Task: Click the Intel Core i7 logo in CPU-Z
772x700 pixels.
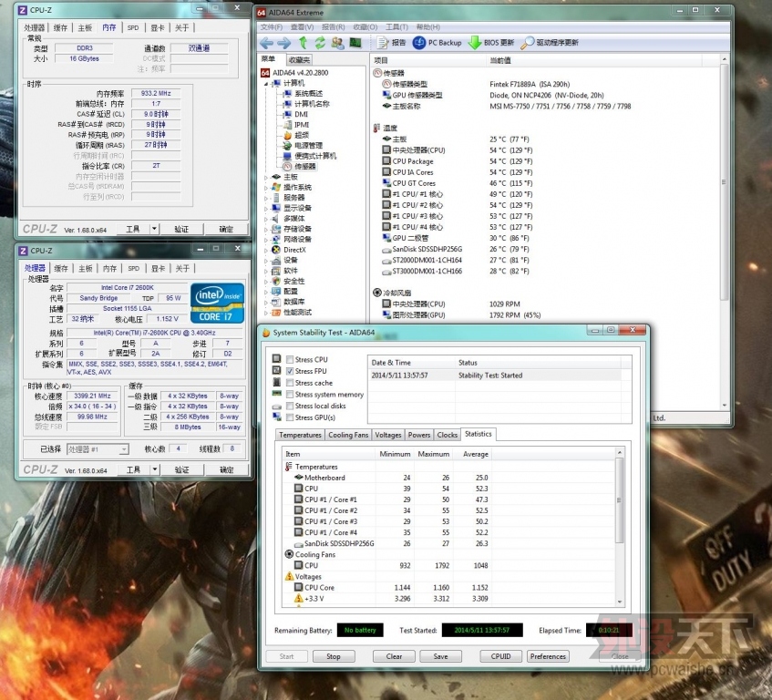Action: tap(217, 303)
